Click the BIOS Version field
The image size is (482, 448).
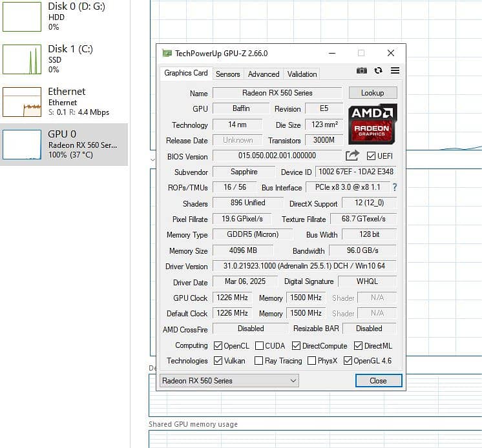(x=277, y=156)
